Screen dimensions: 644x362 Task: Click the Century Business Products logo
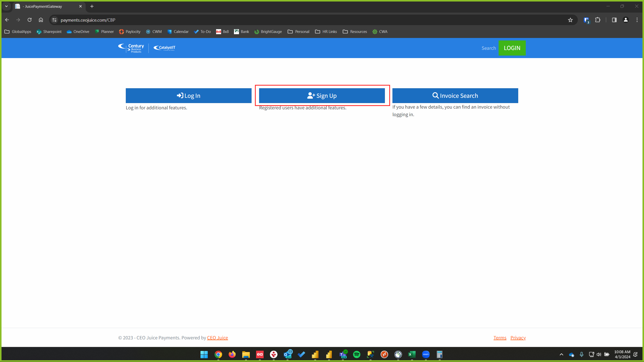point(131,48)
